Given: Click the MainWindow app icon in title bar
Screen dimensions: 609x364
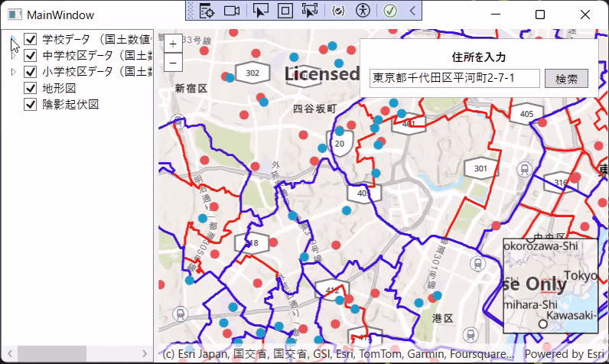Looking at the screenshot, I should pyautogui.click(x=15, y=15).
